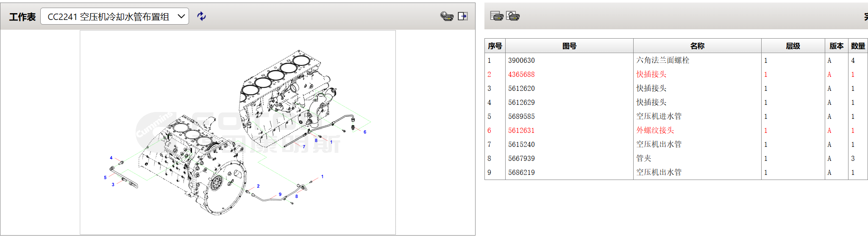Click the 空压机进水管 name cell
868x236 pixels.
click(659, 116)
